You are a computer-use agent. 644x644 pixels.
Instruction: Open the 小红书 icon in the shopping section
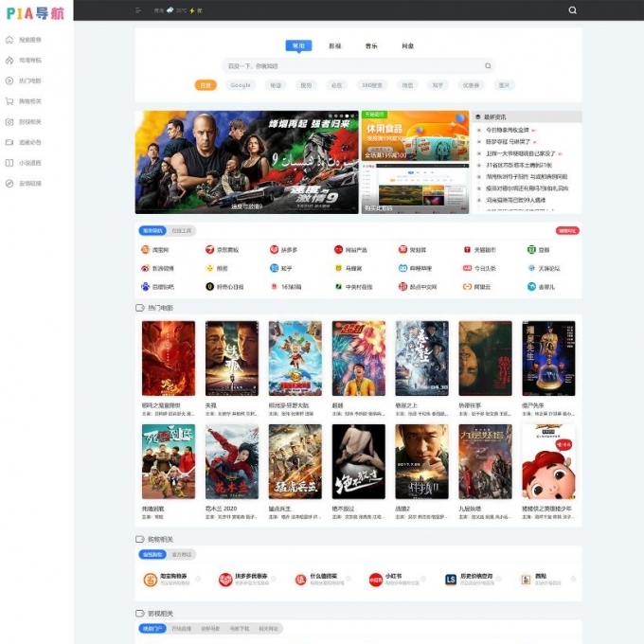(x=375, y=580)
